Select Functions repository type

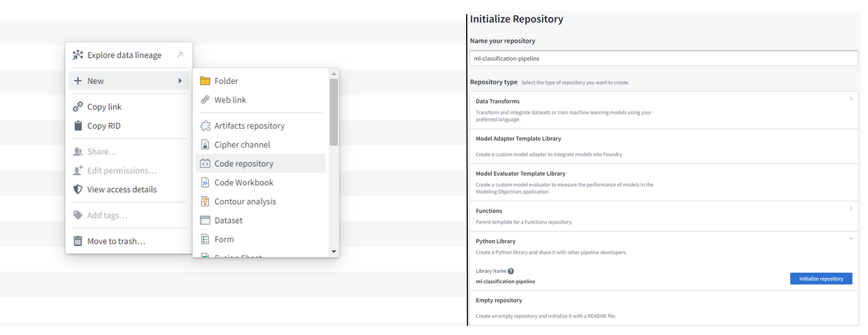(x=664, y=216)
